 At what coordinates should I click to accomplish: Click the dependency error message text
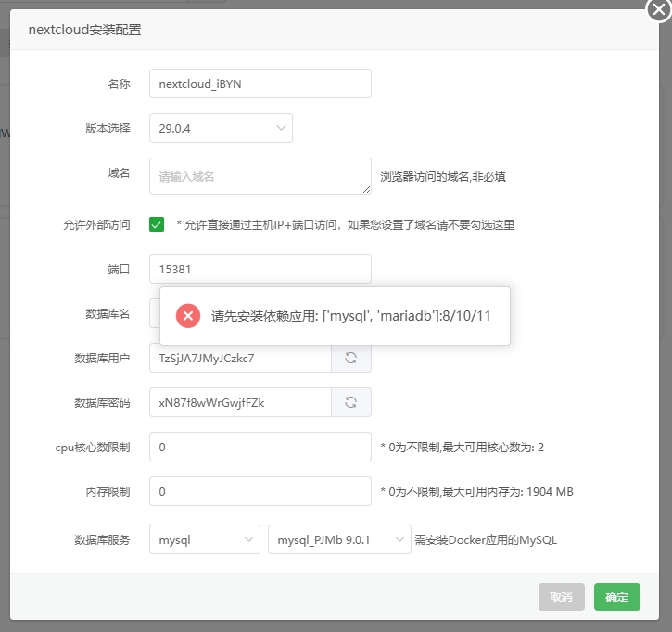(350, 316)
